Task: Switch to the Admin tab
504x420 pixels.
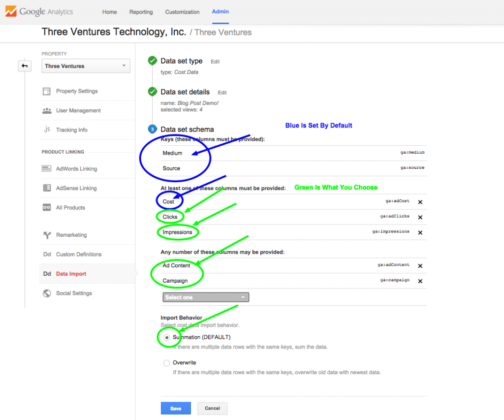Action: point(220,12)
